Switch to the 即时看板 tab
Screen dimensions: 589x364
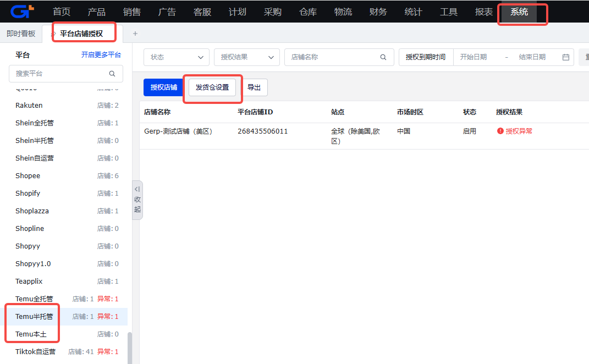click(21, 34)
